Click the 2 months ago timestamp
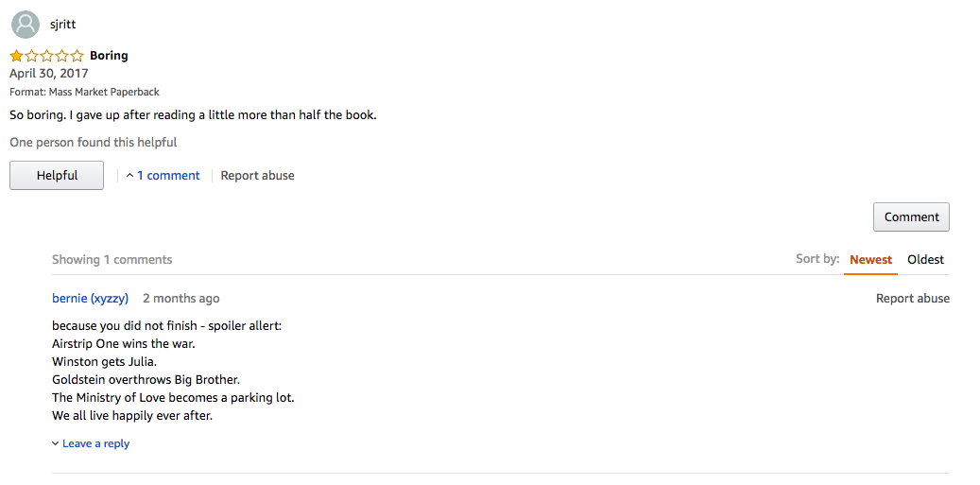 pyautogui.click(x=181, y=299)
